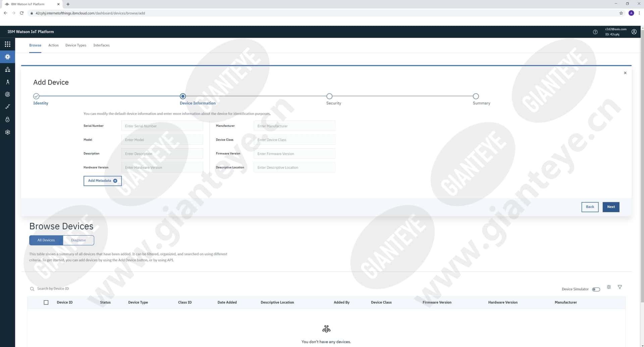The image size is (644, 347).
Task: Select the Device Information step circle
Action: (x=183, y=96)
